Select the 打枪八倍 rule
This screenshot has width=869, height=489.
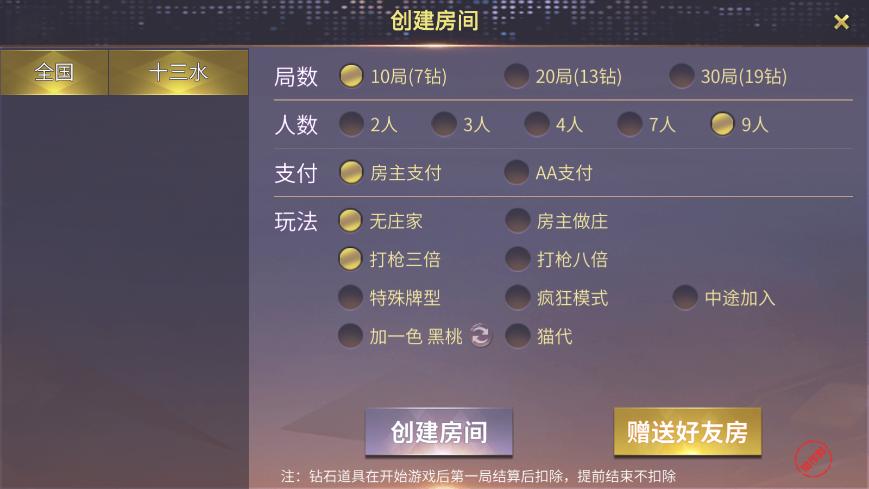517,259
